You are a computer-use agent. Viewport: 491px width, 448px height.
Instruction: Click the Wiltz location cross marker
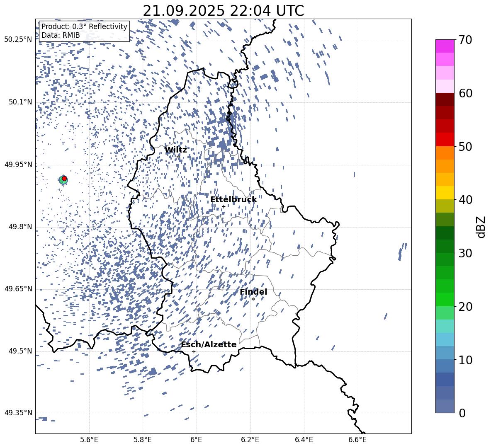(178, 157)
